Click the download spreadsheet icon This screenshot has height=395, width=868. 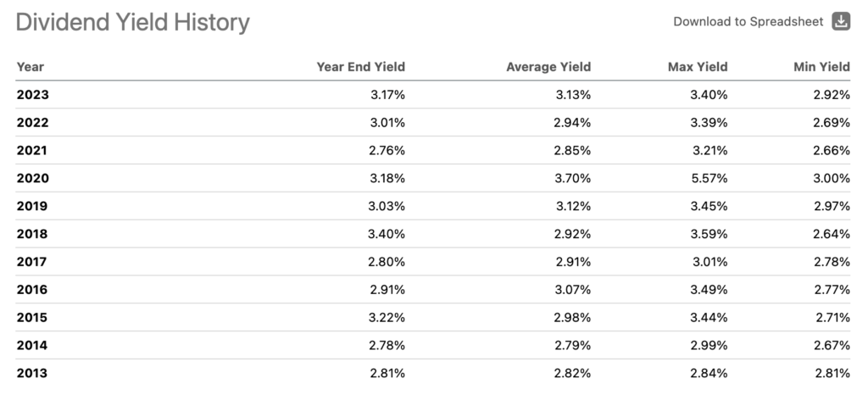tap(841, 22)
